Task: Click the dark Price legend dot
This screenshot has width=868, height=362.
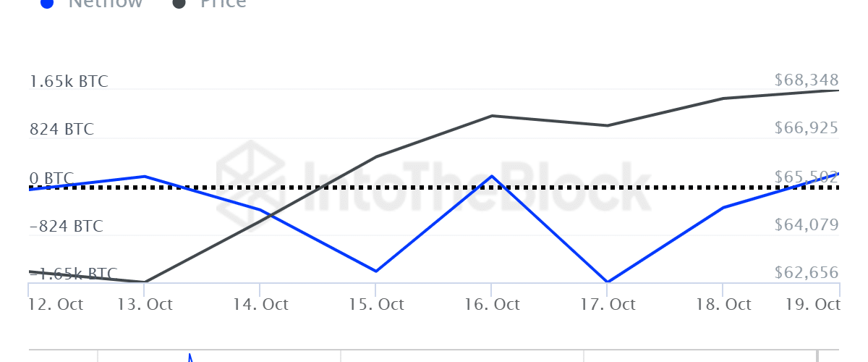Action: tap(180, 3)
